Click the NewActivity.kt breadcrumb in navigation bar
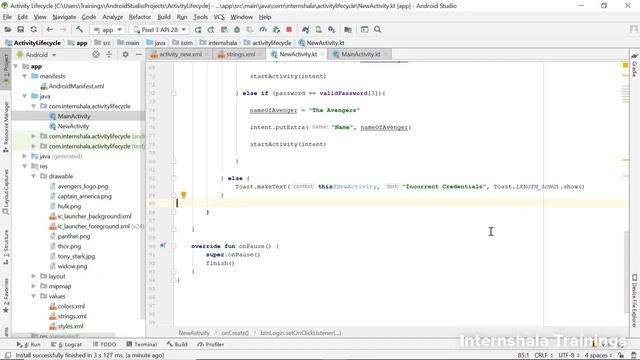This screenshot has height=360, width=640. pyautogui.click(x=321, y=43)
